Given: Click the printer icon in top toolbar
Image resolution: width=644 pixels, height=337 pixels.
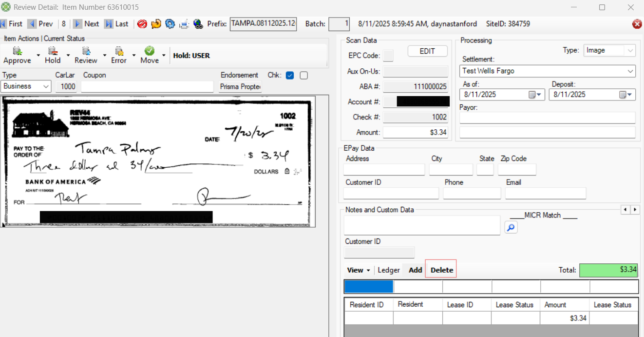Looking at the screenshot, I should click(184, 24).
